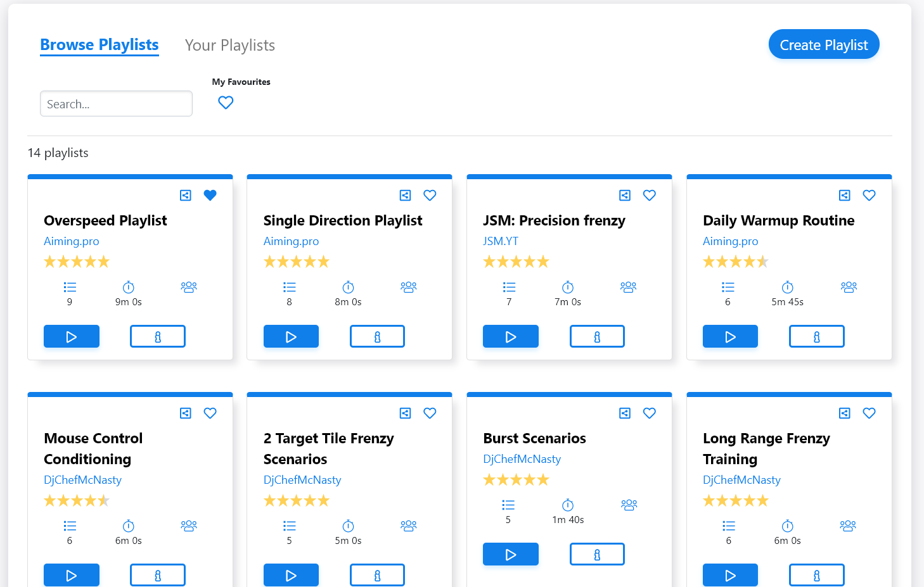Image resolution: width=924 pixels, height=587 pixels.
Task: Click the Create Playlist button
Action: pyautogui.click(x=824, y=45)
